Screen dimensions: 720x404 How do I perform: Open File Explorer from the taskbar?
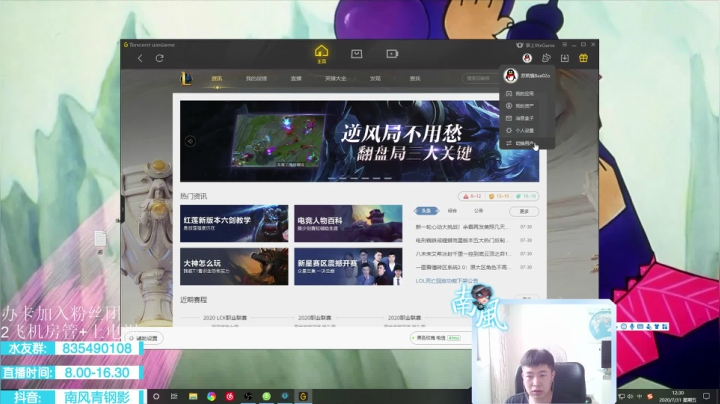(193, 396)
